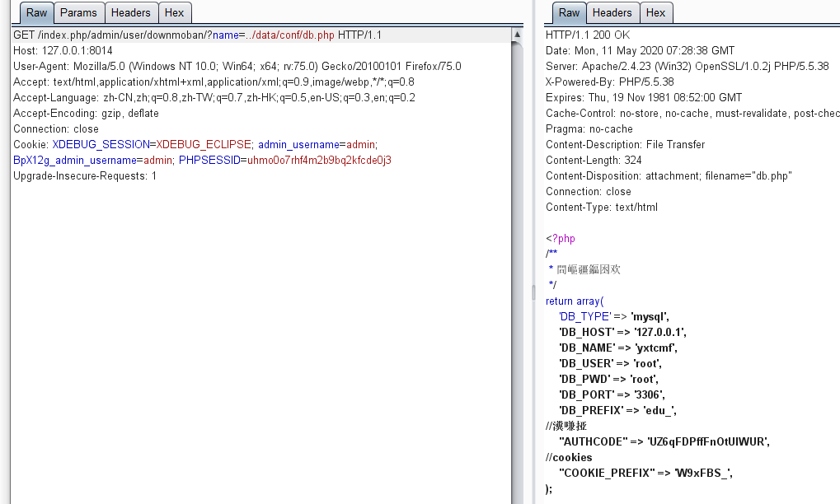Click the request Connection: close line

point(56,129)
